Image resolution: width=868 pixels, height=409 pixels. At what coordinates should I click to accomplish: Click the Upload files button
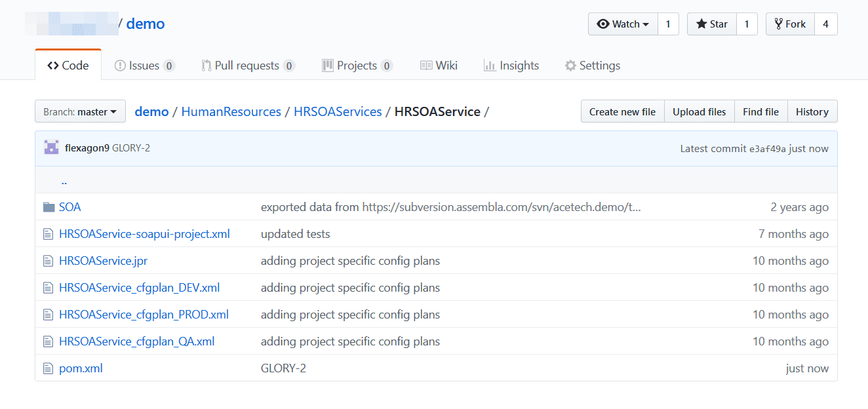click(700, 111)
